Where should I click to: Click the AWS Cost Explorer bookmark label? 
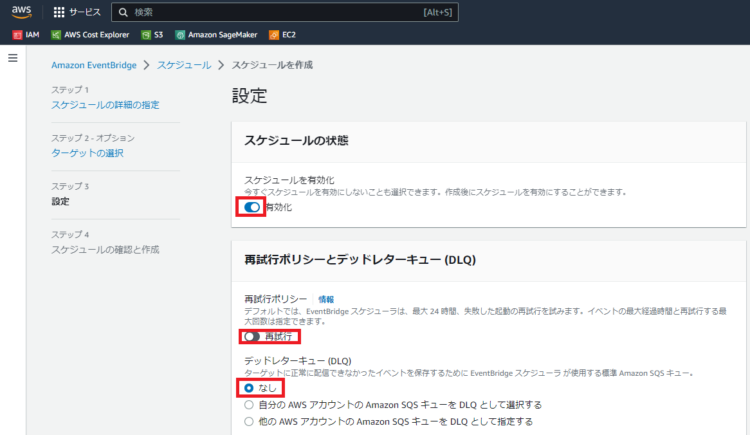[x=97, y=35]
